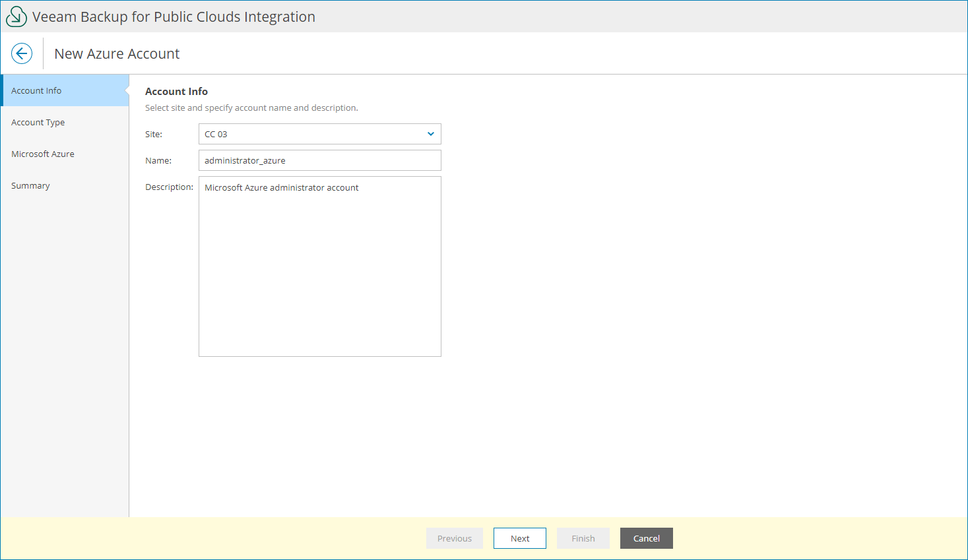Image resolution: width=968 pixels, height=560 pixels.
Task: Click inside the Description text area
Action: click(319, 264)
